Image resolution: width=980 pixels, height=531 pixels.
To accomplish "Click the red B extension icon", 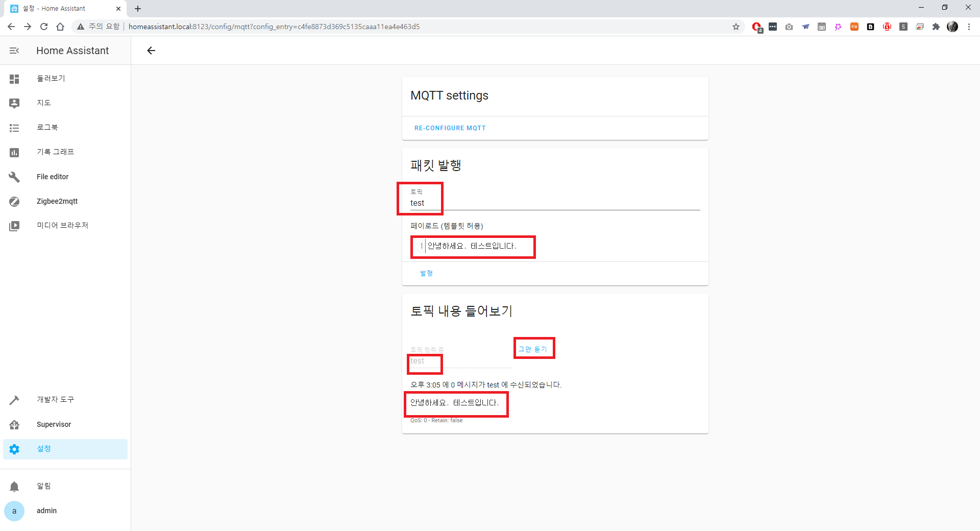I will tap(887, 27).
